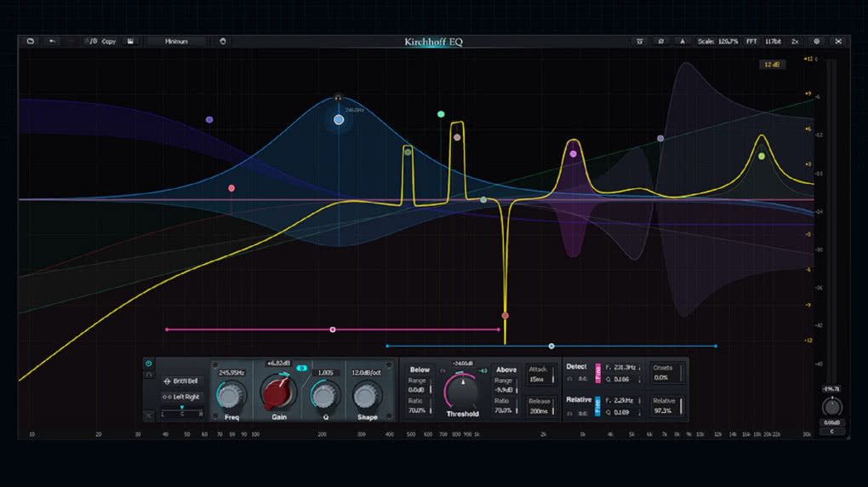
Task: Select the highlighted blue band node at 245Hz
Action: (x=339, y=120)
